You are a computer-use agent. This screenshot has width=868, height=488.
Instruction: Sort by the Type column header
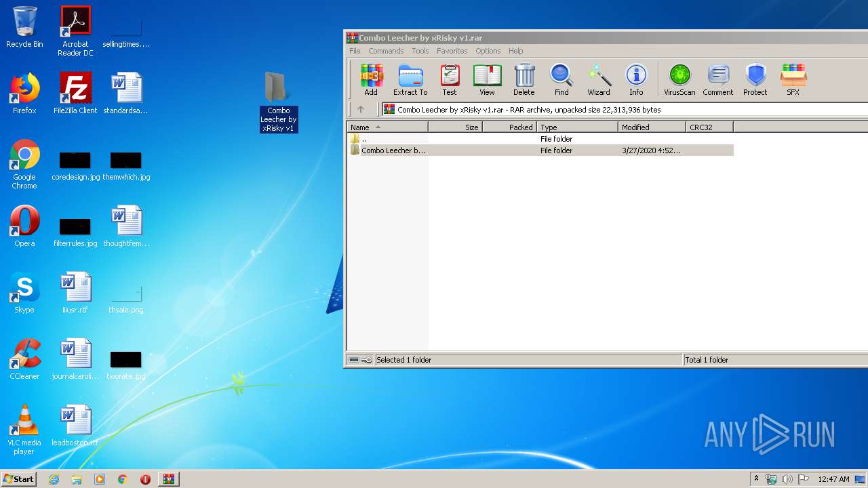tap(577, 127)
